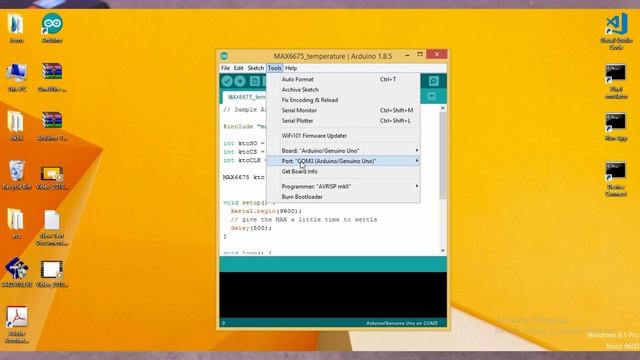Switch to the MAX6675_temperature sketch tab

246,97
